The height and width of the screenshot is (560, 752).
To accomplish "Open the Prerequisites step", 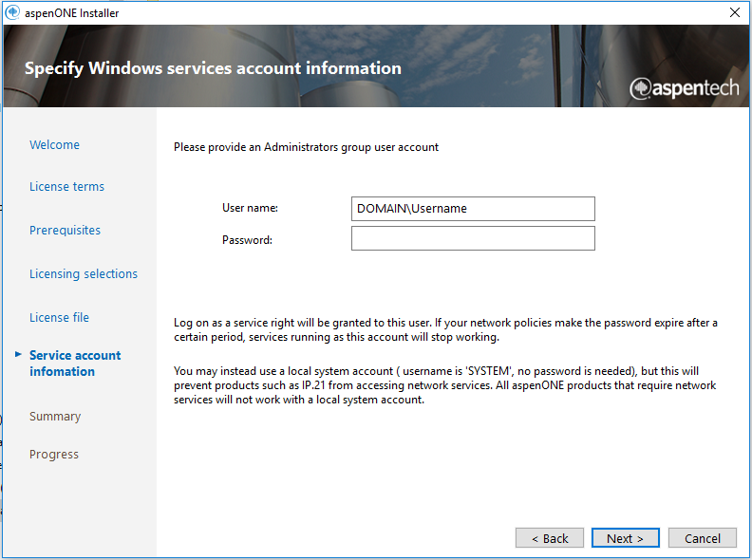I will pyautogui.click(x=65, y=230).
